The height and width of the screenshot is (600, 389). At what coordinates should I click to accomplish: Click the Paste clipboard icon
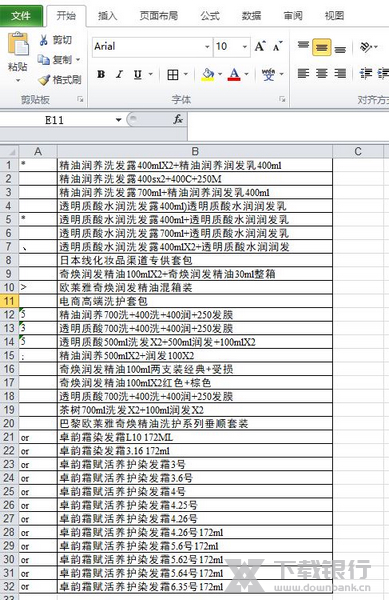click(18, 44)
